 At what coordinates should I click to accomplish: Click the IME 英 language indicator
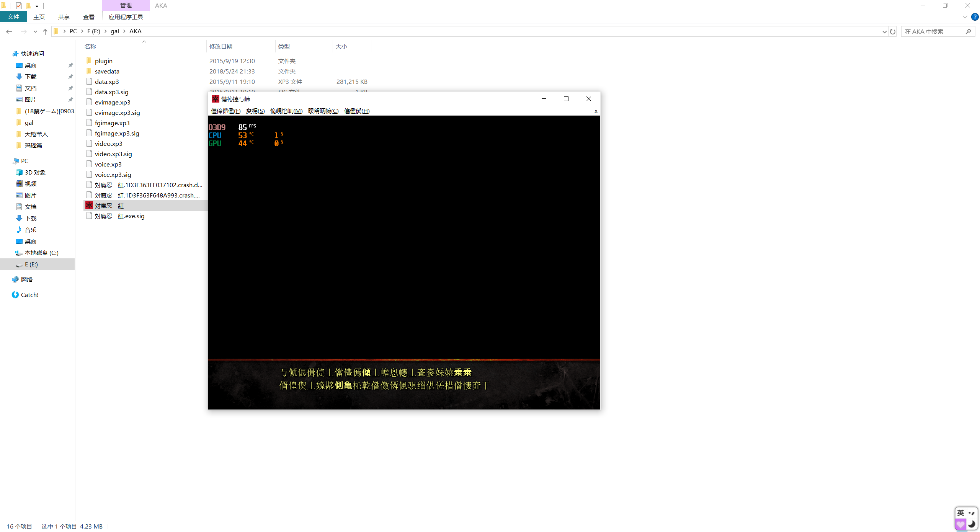tap(960, 513)
